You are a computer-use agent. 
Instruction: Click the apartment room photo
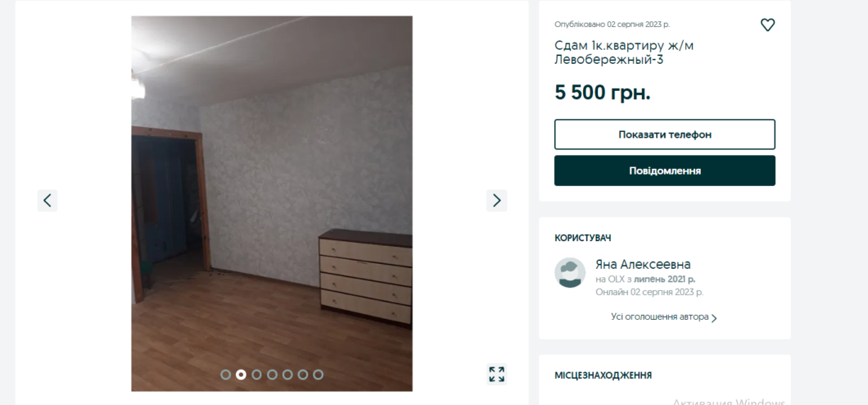[272, 203]
